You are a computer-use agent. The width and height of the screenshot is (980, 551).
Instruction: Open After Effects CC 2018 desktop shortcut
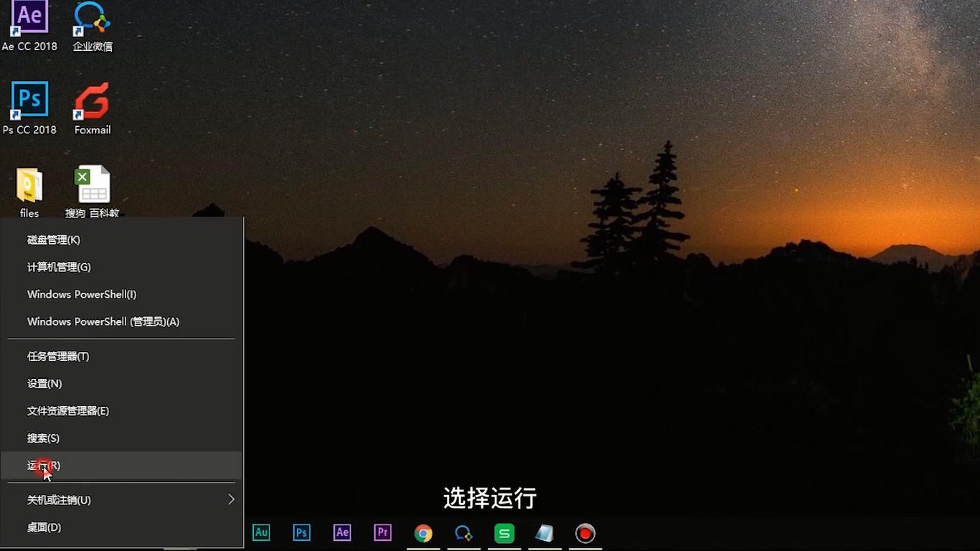[29, 25]
